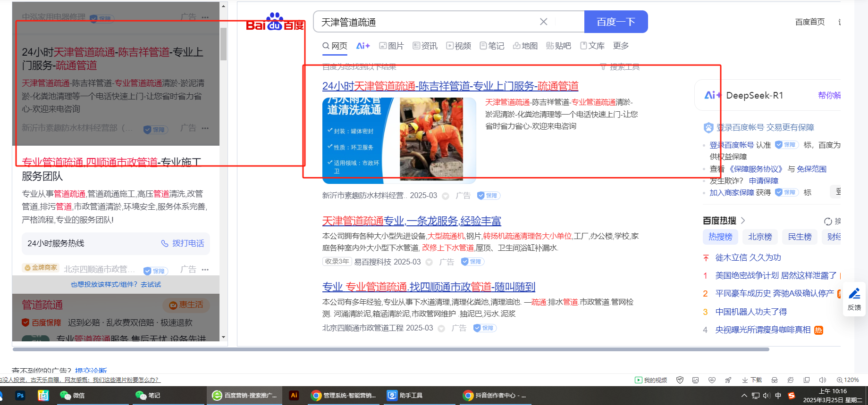
Task: Click the phone icon for 拨打电话
Action: tap(165, 243)
